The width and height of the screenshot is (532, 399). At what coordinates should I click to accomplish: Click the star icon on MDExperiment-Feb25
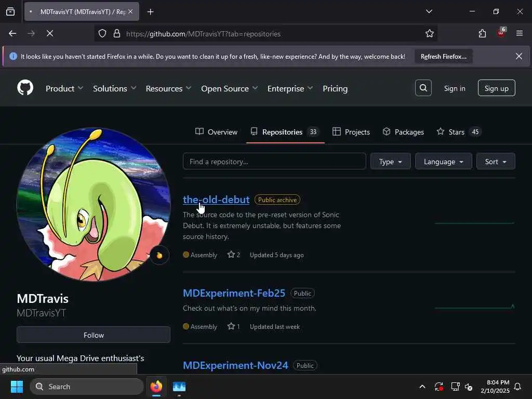[x=231, y=326]
